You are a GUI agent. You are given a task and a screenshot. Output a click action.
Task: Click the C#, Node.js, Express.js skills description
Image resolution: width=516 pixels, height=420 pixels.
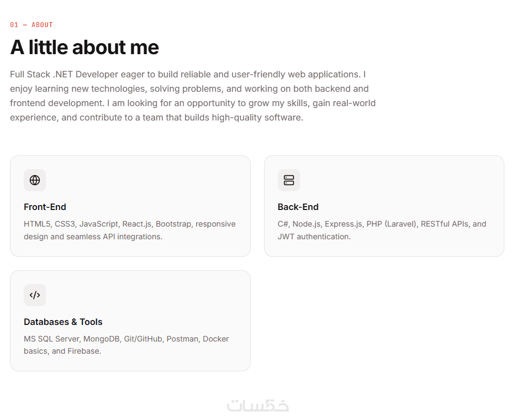click(382, 224)
